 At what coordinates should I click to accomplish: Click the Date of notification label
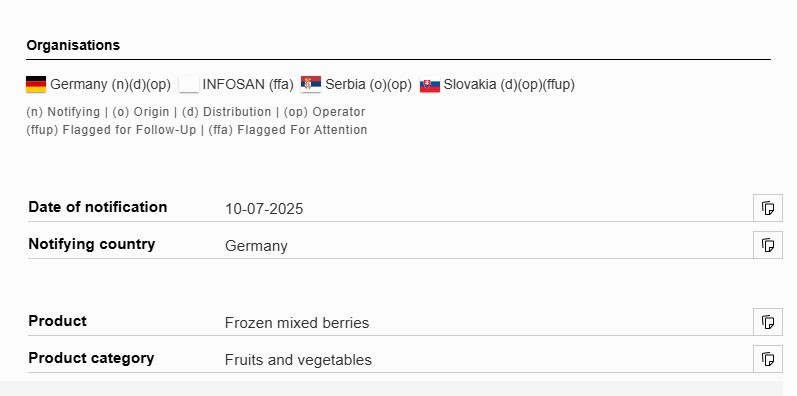(98, 207)
